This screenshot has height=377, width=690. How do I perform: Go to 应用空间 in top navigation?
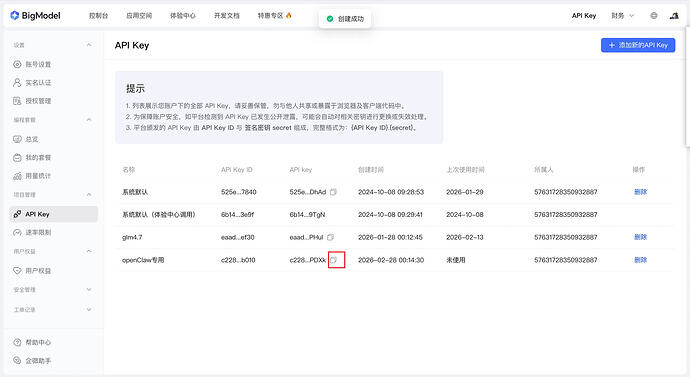139,15
